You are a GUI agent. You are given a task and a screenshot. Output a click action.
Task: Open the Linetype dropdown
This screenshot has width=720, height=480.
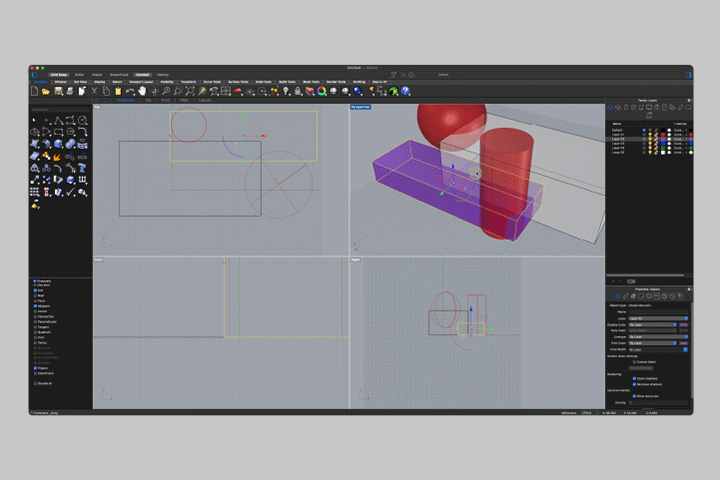click(x=658, y=337)
